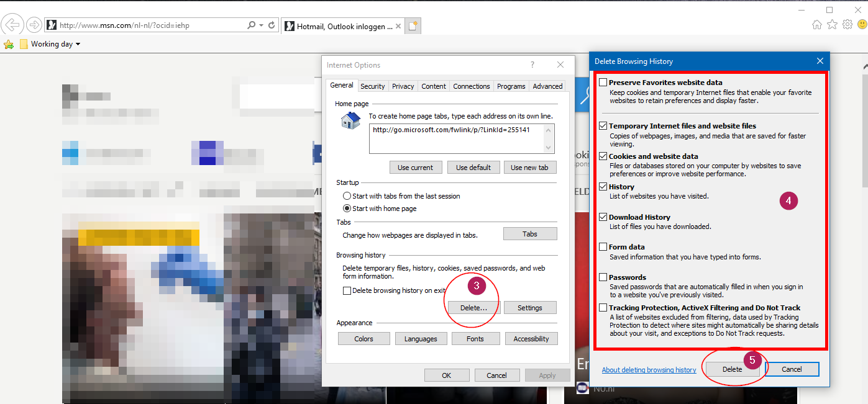Switch to the General tab
The height and width of the screenshot is (404, 868).
tap(341, 86)
